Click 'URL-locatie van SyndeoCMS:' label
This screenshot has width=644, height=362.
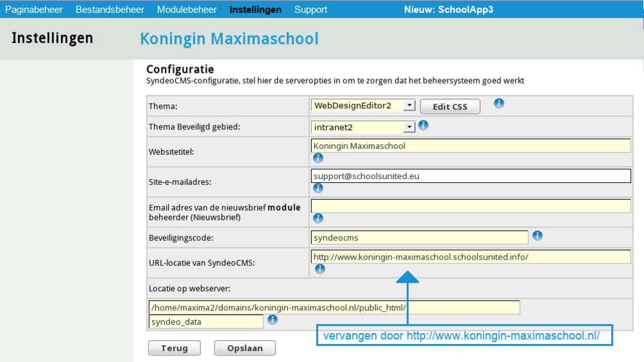tap(202, 263)
